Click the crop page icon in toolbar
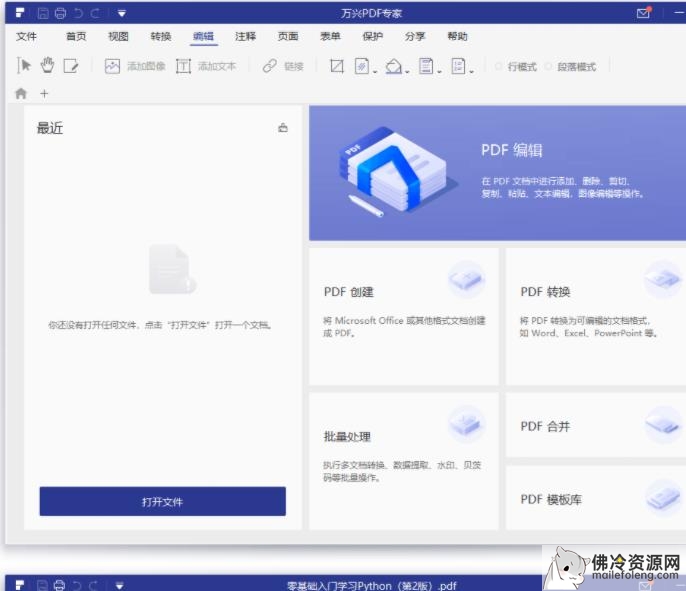This screenshot has width=686, height=591. (337, 66)
